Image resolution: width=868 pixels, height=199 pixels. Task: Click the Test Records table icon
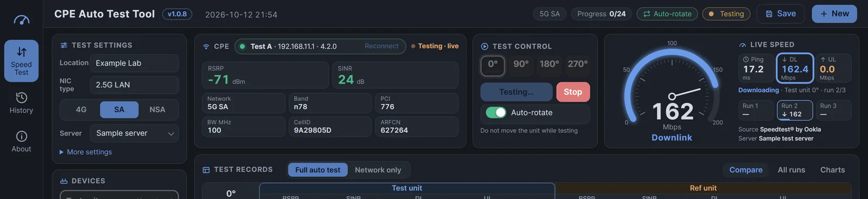(x=206, y=170)
